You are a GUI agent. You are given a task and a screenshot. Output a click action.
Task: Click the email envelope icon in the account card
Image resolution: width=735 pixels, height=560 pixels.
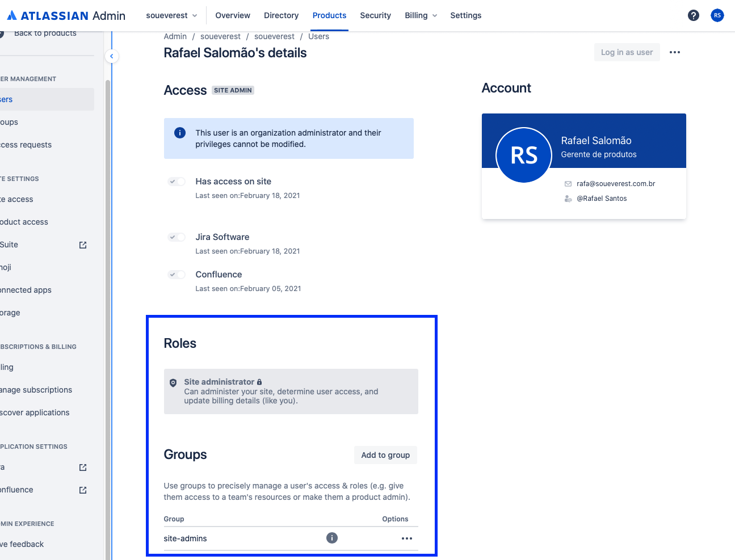[568, 184]
